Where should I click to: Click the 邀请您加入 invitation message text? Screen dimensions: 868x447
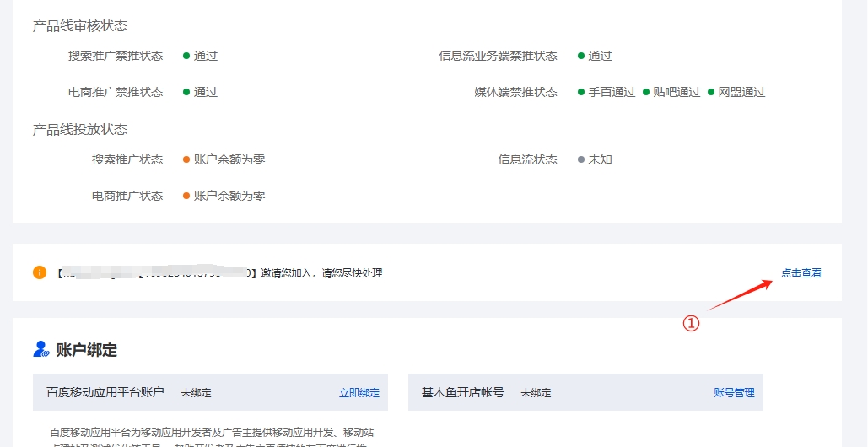[321, 272]
